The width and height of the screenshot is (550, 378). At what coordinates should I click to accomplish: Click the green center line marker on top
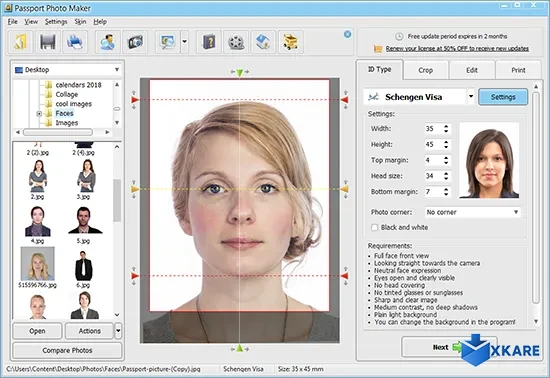click(240, 73)
